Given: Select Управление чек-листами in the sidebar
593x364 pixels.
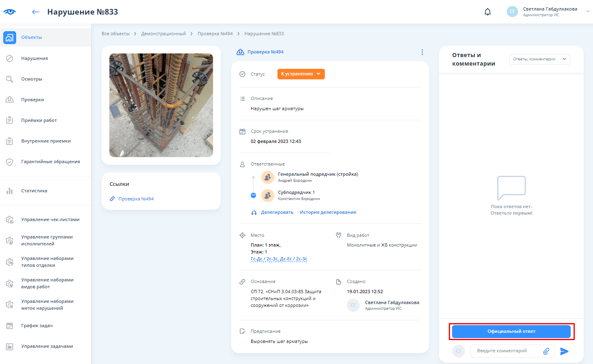Looking at the screenshot, I should (50, 219).
